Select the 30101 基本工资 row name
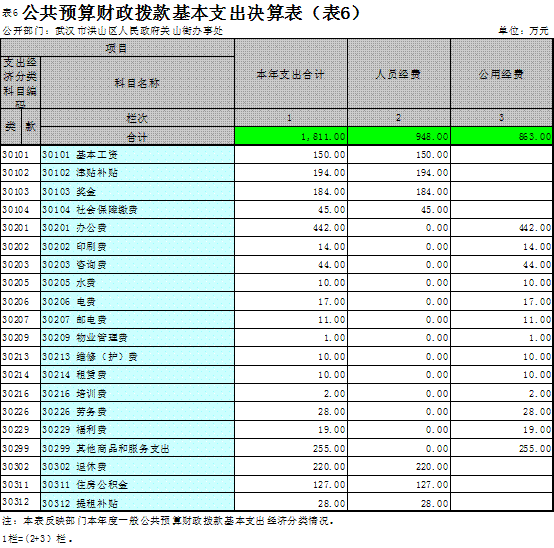The width and height of the screenshot is (554, 548). pos(137,154)
